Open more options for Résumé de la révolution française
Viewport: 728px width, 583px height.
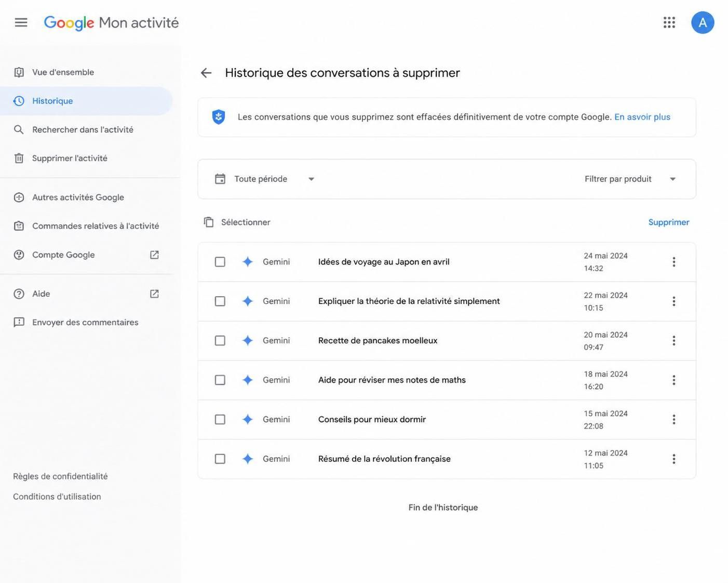673,459
